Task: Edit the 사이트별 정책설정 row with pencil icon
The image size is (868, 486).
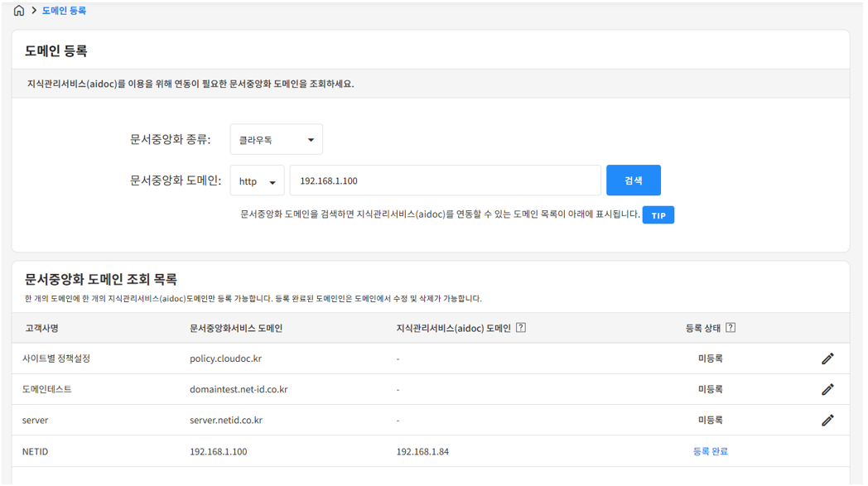Action: pos(827,358)
